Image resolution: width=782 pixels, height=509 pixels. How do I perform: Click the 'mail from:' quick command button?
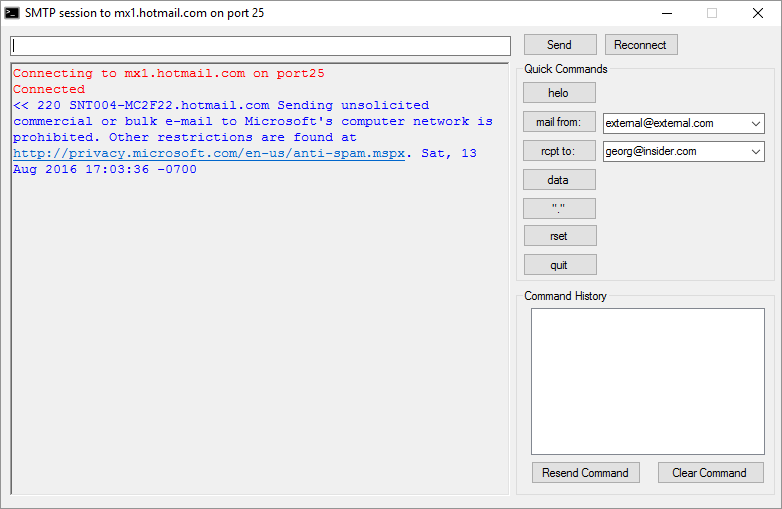point(559,122)
